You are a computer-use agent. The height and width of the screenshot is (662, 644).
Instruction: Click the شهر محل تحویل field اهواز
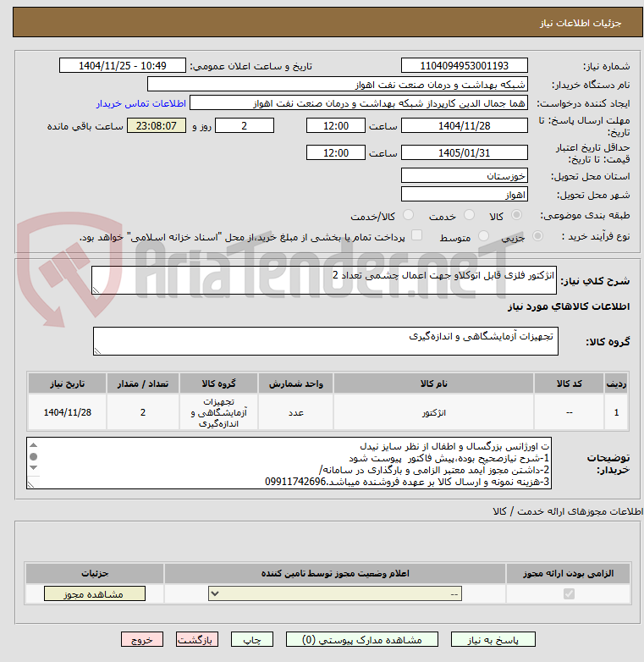[465, 195]
